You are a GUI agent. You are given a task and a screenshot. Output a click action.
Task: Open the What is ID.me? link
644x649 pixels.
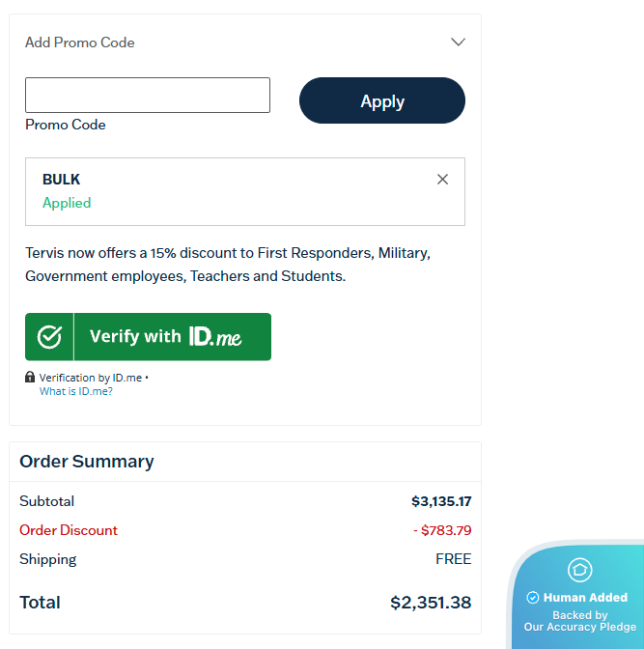(x=75, y=391)
